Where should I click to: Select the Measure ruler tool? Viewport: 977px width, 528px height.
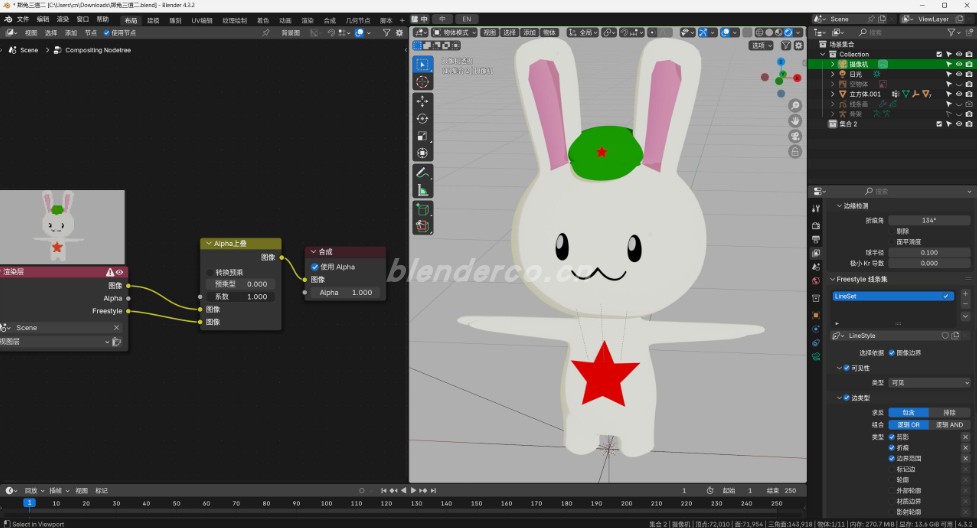422,190
